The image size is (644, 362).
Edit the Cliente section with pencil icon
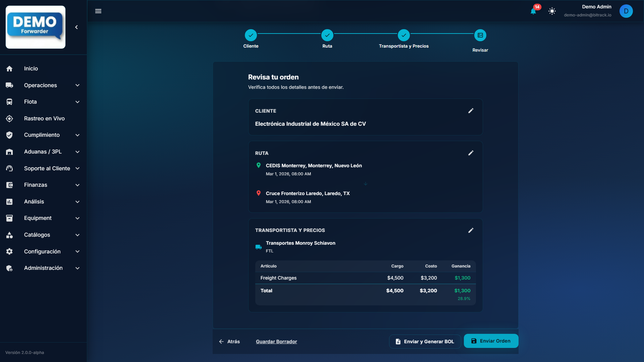(471, 111)
